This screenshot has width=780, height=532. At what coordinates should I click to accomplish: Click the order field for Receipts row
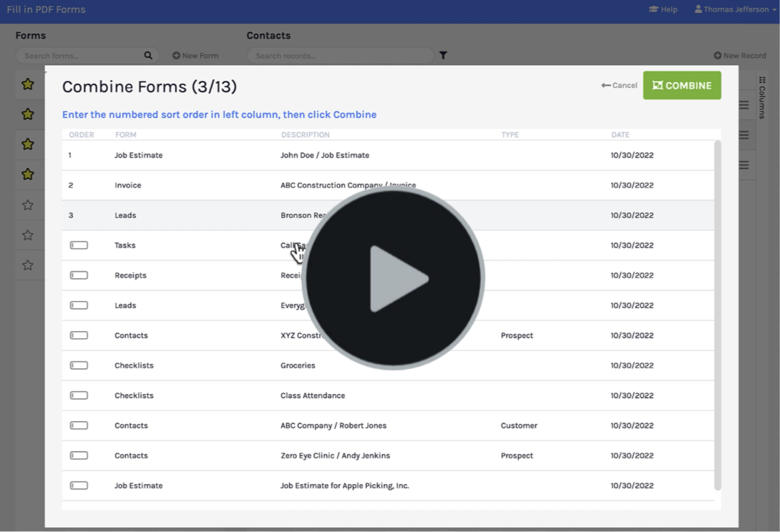pos(79,275)
